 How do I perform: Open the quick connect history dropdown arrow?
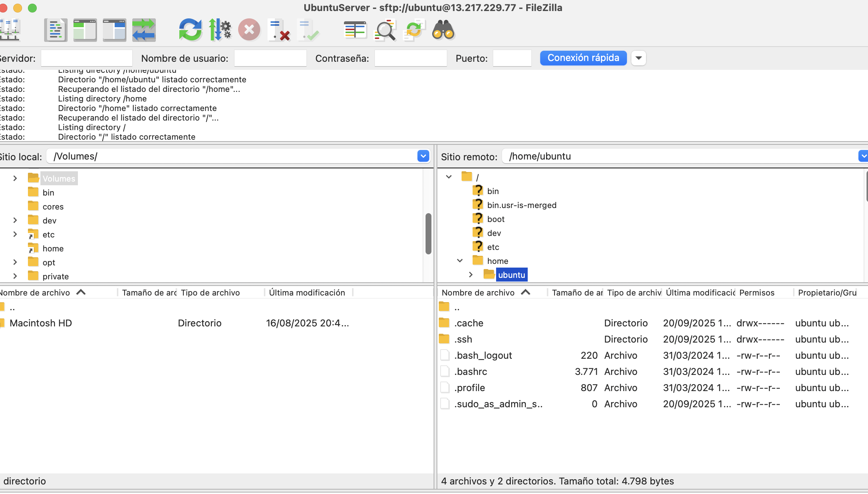point(638,58)
